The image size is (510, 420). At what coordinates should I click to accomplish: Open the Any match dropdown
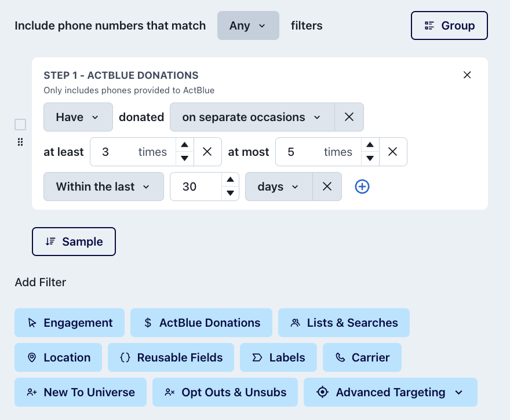coord(248,25)
